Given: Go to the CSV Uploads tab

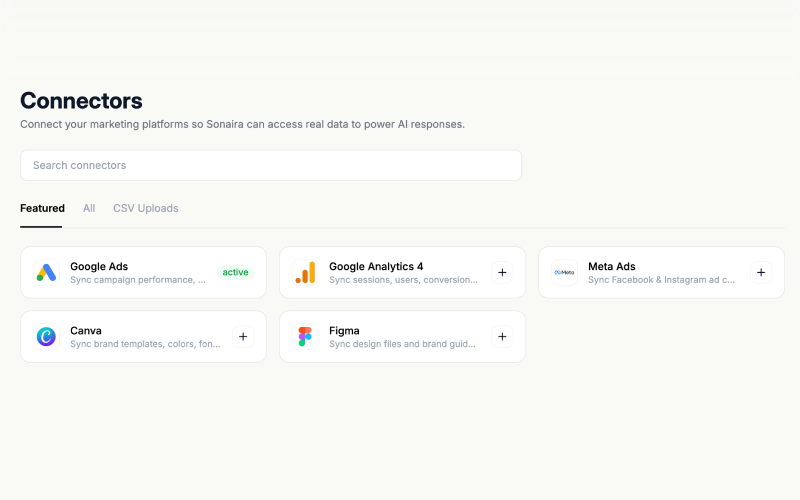Looking at the screenshot, I should [145, 208].
